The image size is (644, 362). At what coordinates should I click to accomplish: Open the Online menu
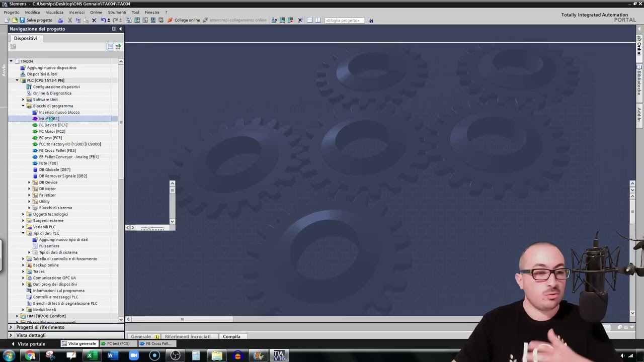[96, 12]
